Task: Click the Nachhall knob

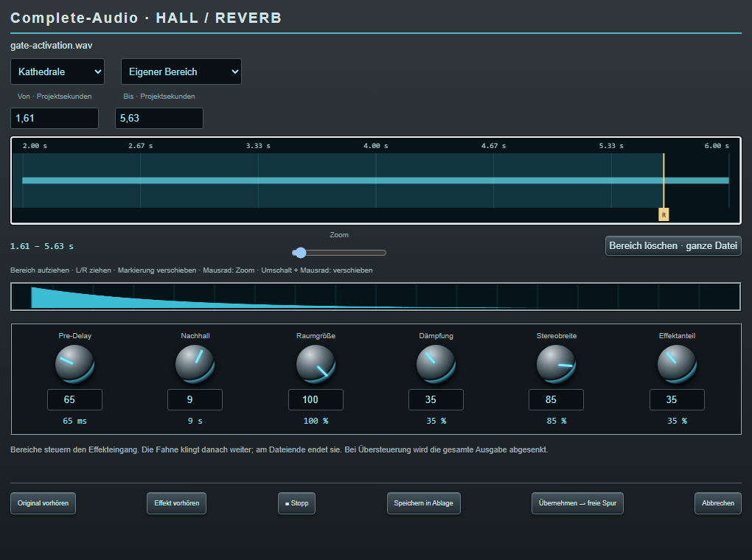Action: click(x=195, y=364)
